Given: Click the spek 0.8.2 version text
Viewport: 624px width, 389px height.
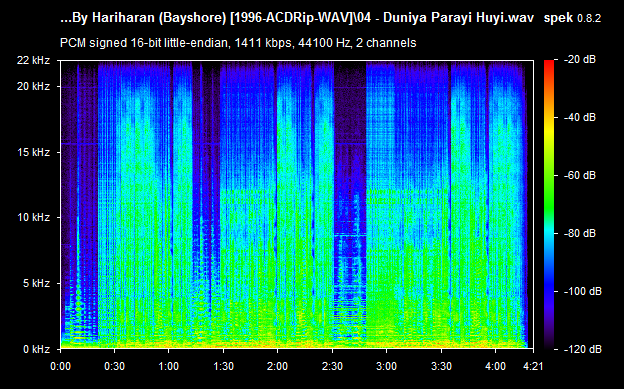Looking at the screenshot, I should tap(572, 18).
